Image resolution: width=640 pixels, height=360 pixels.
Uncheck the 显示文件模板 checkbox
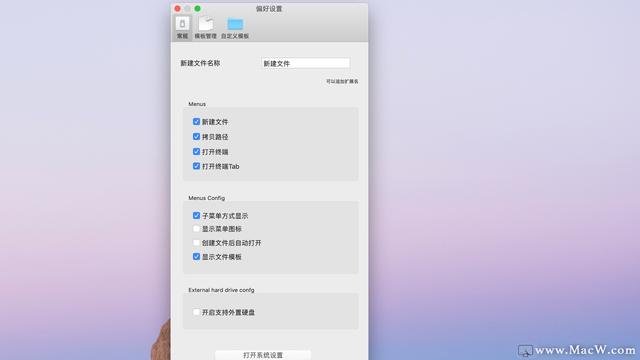tap(196, 257)
